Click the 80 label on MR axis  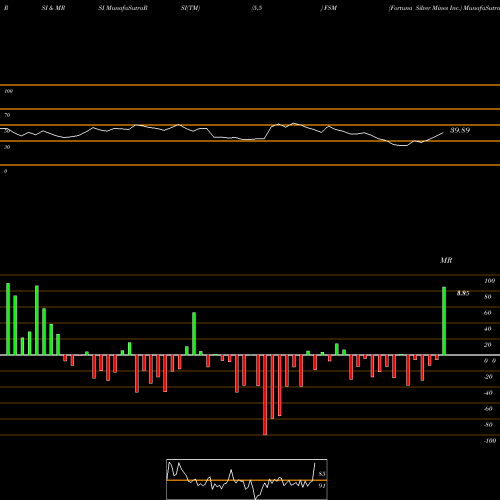(x=488, y=297)
